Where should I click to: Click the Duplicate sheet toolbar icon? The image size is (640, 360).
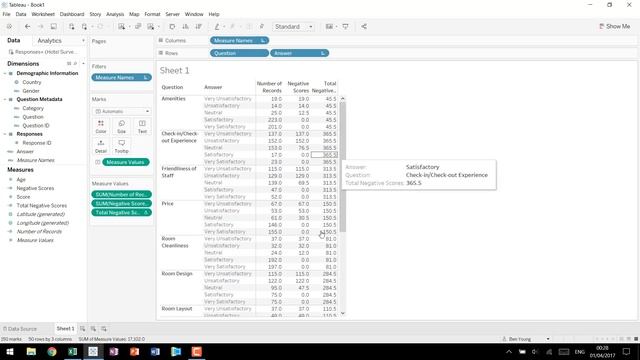pyautogui.click(x=138, y=27)
